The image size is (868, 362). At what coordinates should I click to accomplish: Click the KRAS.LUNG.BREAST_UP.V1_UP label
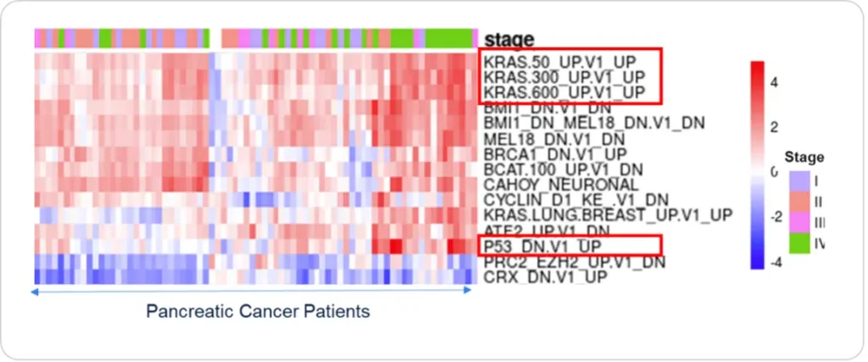pos(608,214)
